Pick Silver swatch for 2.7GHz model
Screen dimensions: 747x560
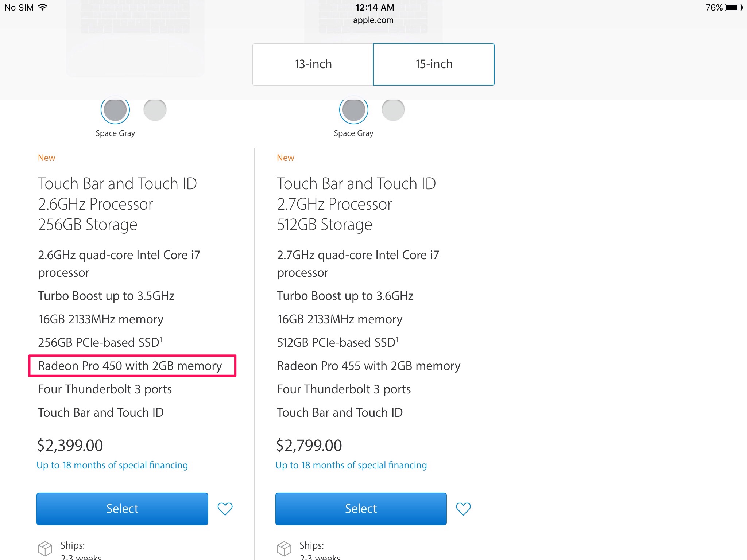tap(393, 109)
